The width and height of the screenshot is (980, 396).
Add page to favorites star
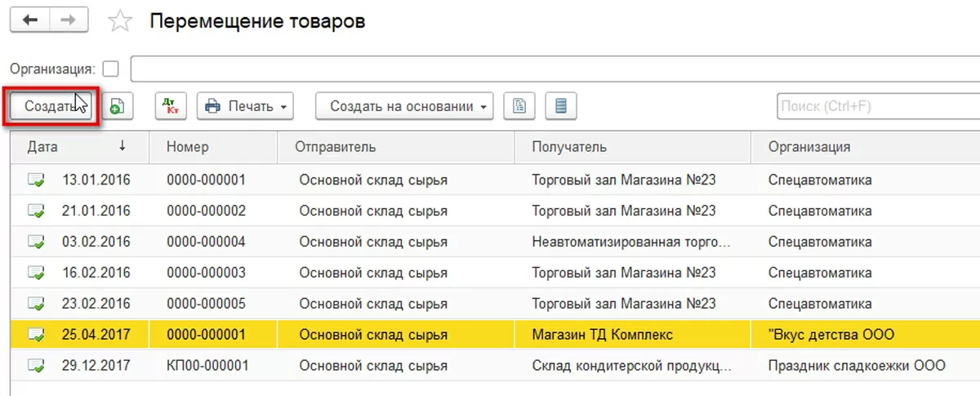point(120,22)
